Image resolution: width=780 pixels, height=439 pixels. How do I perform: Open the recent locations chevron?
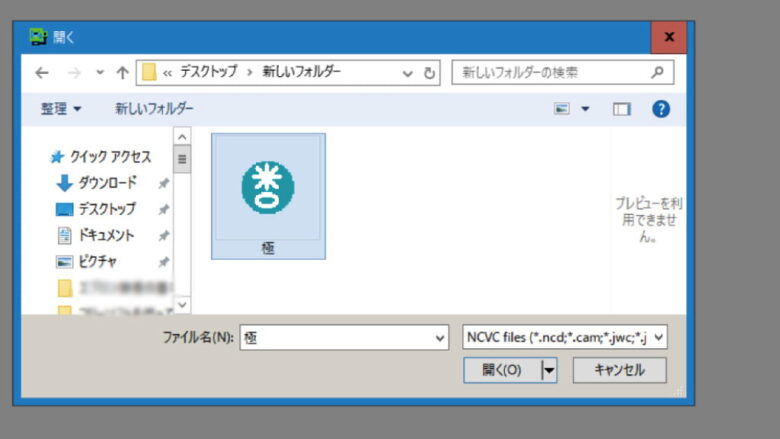point(100,73)
